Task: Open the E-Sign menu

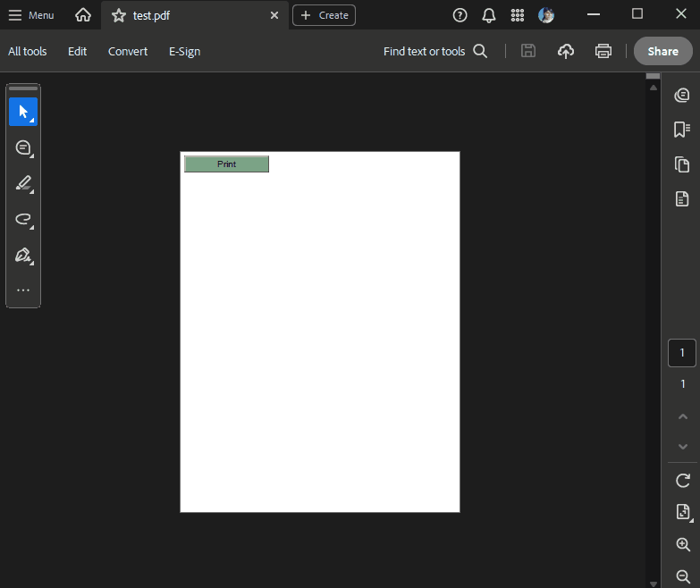Action: click(x=184, y=51)
